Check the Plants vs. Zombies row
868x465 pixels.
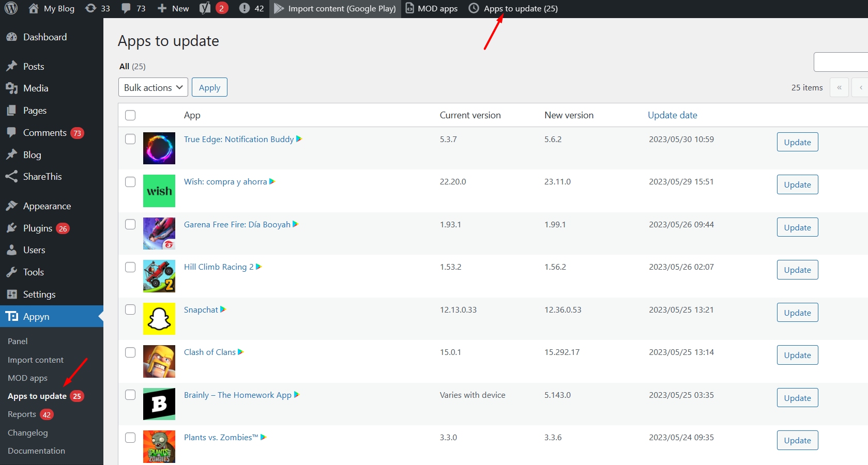tap(130, 438)
